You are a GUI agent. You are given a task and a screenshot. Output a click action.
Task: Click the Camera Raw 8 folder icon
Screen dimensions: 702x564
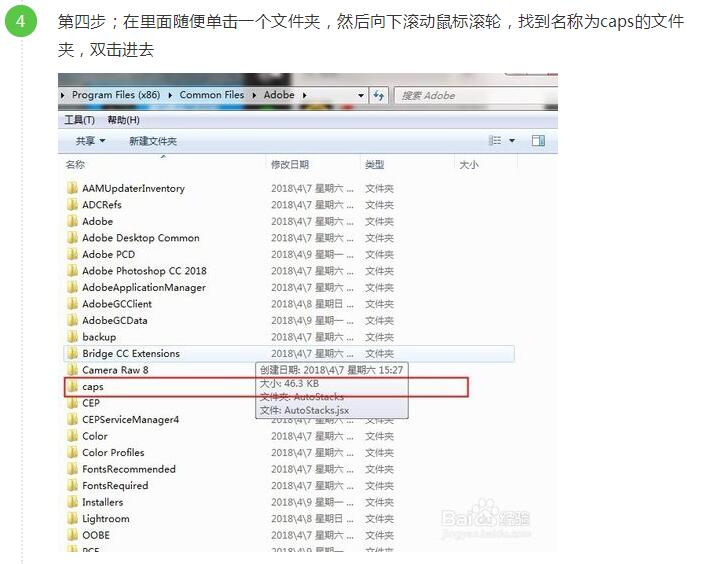73,370
